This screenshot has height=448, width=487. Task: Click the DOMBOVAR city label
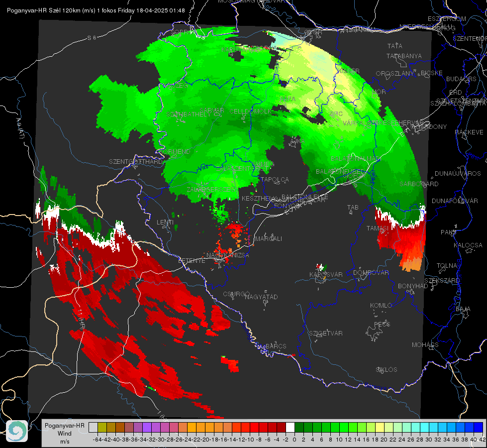pyautogui.click(x=371, y=273)
